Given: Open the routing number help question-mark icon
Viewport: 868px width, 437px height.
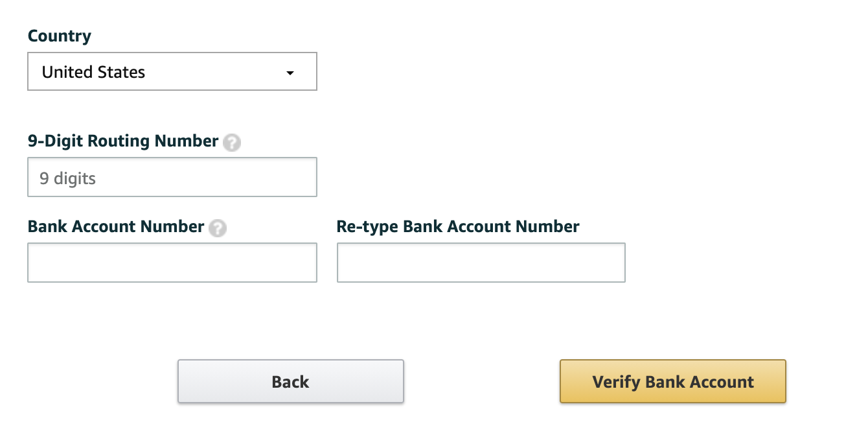Looking at the screenshot, I should coord(231,143).
